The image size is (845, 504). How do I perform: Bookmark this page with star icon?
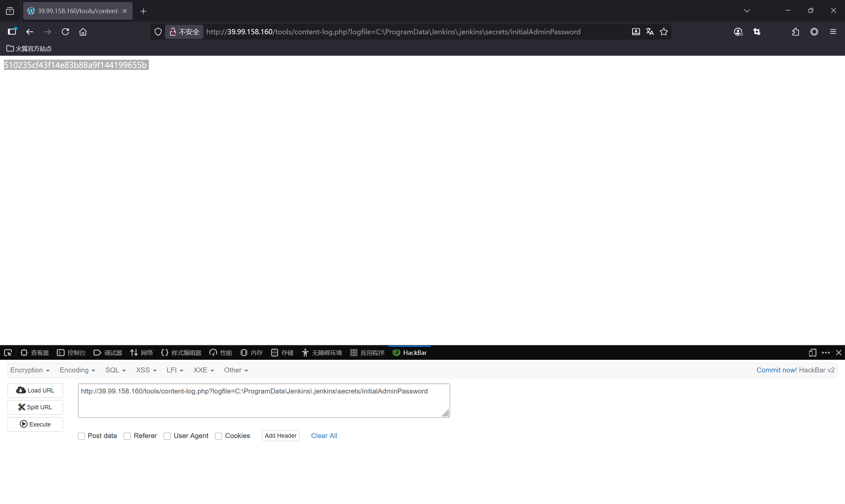pos(663,32)
